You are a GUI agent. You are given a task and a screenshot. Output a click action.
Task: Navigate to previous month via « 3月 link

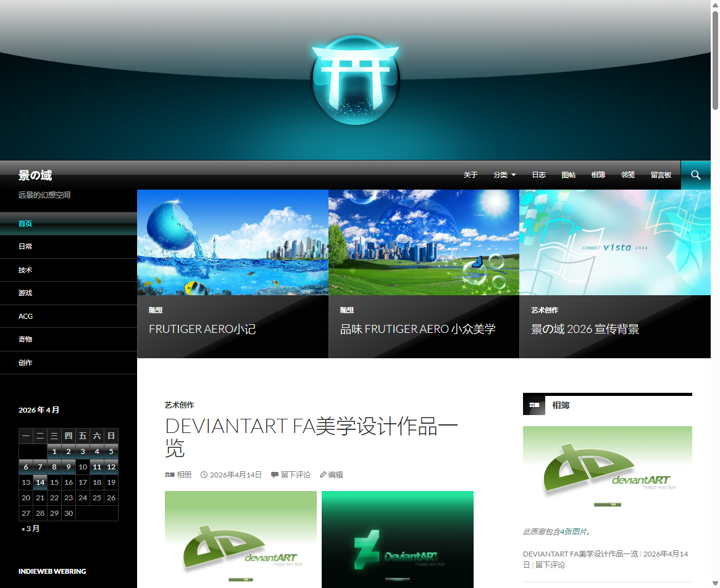[x=31, y=529]
